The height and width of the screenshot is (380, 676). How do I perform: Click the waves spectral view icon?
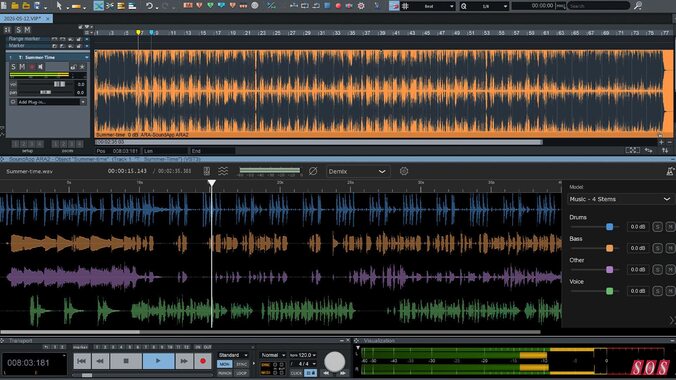[x=223, y=171]
